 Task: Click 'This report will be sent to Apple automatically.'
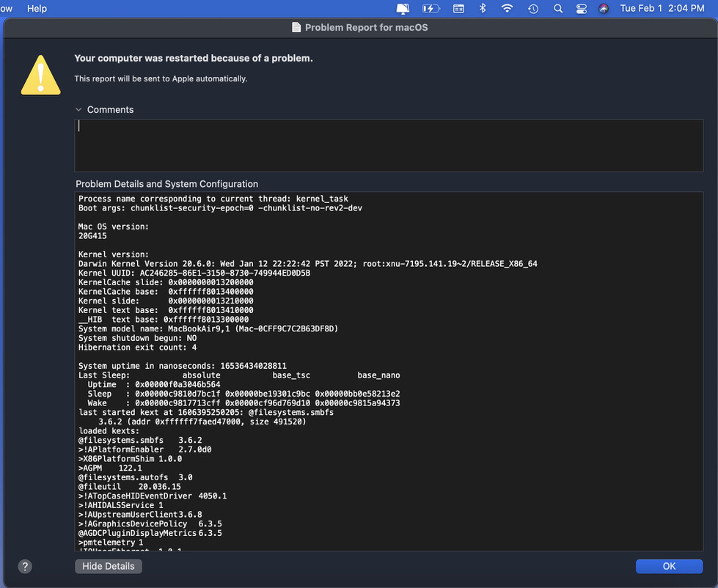(161, 78)
